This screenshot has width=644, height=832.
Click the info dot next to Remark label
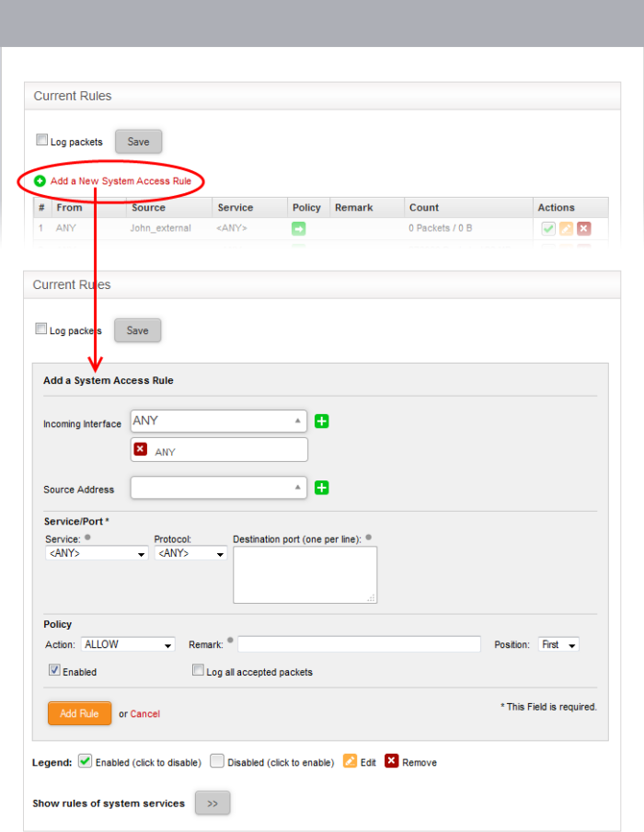pos(230,640)
